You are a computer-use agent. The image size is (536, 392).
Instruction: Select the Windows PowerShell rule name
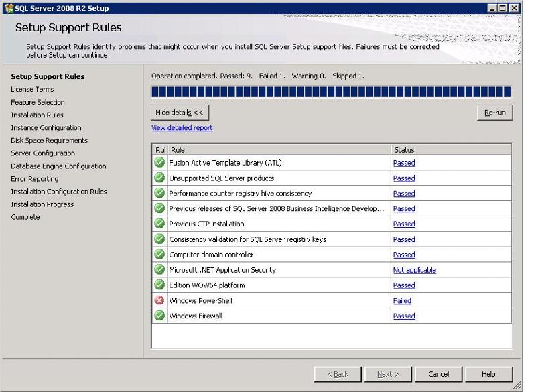[x=200, y=300]
